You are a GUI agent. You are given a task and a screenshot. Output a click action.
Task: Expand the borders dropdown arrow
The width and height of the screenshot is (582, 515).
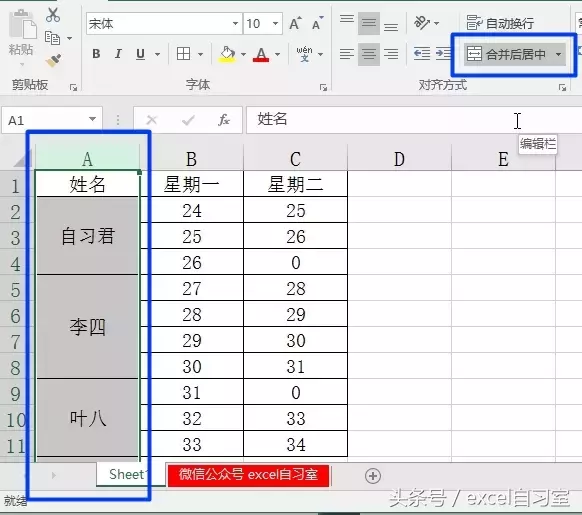pos(200,54)
